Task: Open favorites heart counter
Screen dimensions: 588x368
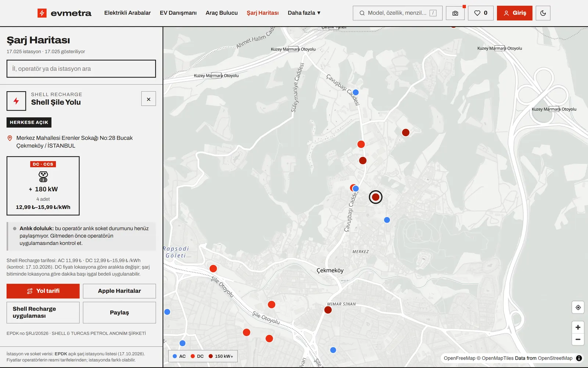Action: click(x=481, y=13)
